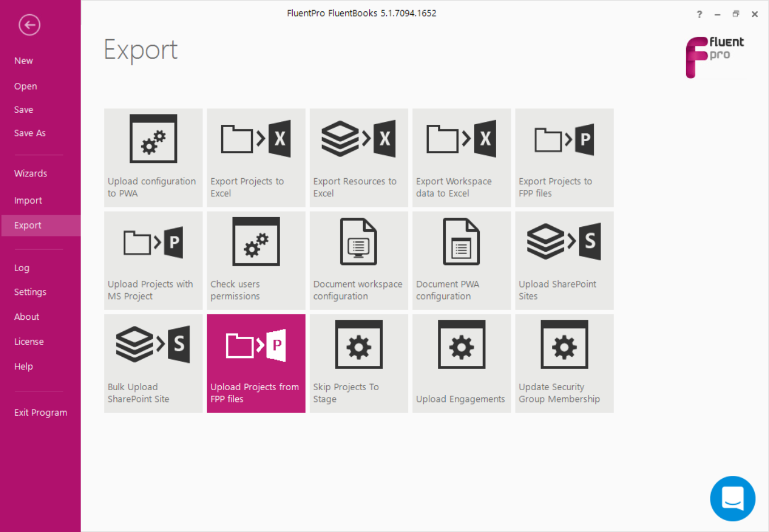Click Exit Program
769x532 pixels.
point(40,412)
